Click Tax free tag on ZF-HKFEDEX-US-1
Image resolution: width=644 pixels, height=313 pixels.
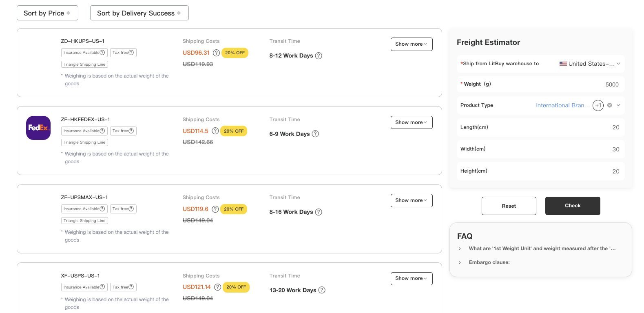123,131
